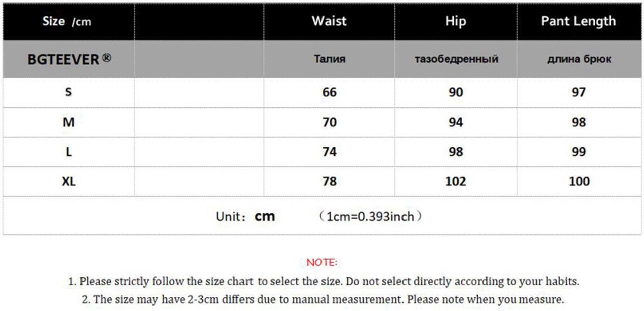
Task: Click the BGTEEVER brand name cell
Action: (63, 59)
